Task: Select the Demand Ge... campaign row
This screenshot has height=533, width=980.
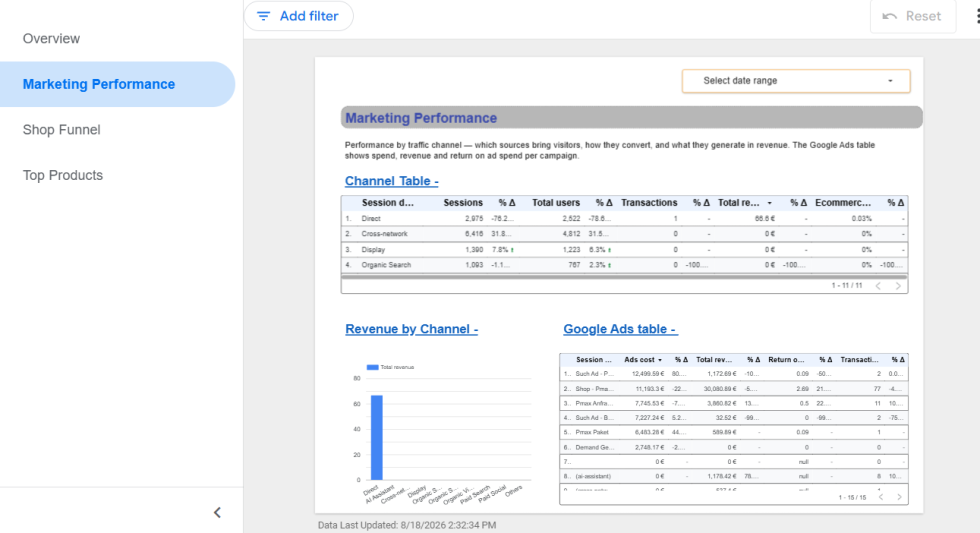Action: coord(733,447)
